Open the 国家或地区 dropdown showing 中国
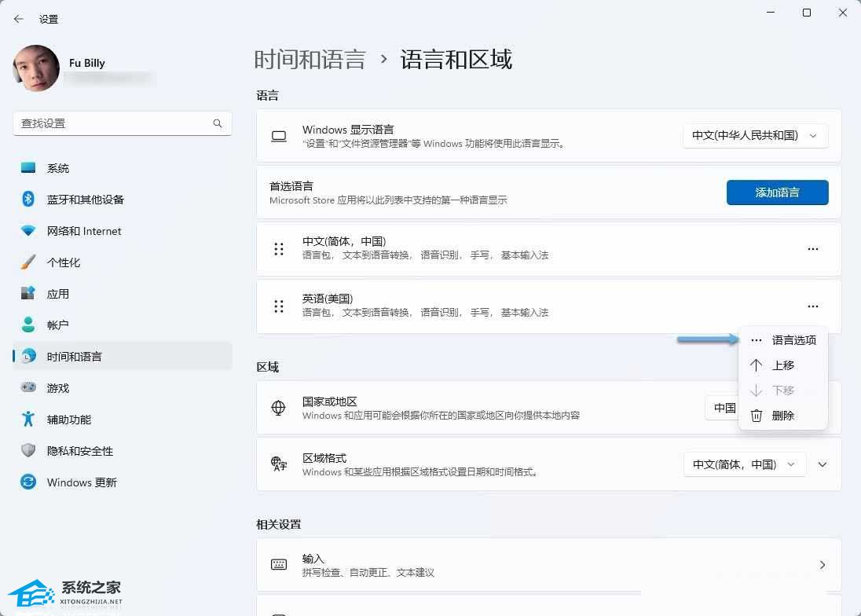861x616 pixels. (723, 408)
